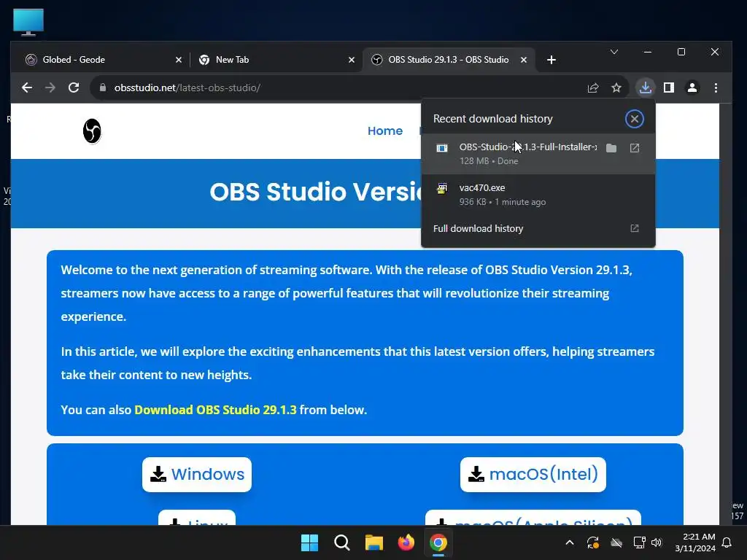
Task: Click the Windows download button
Action: point(197,474)
